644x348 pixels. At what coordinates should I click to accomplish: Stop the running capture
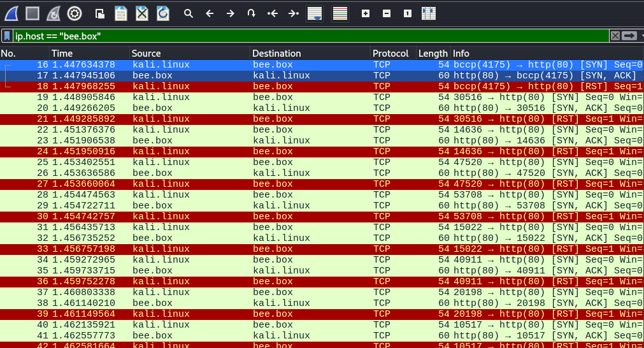tap(32, 13)
